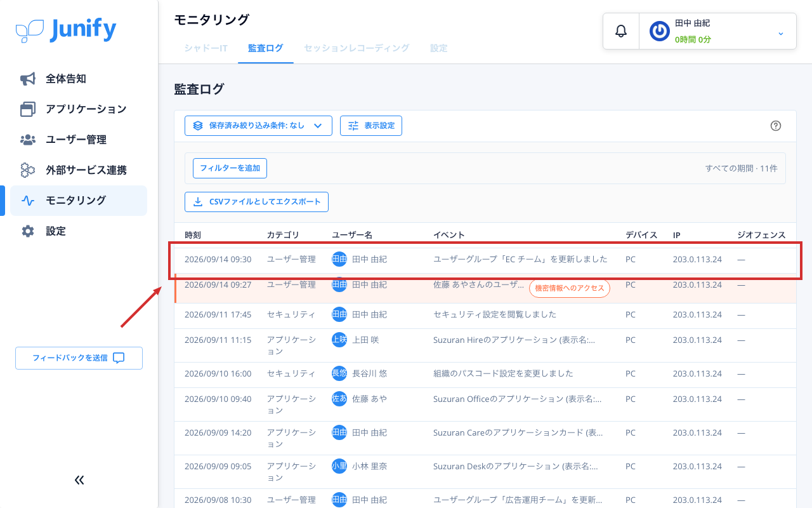The image size is (812, 508).
Task: Click the Suzuran Office event text
Action: point(517,399)
